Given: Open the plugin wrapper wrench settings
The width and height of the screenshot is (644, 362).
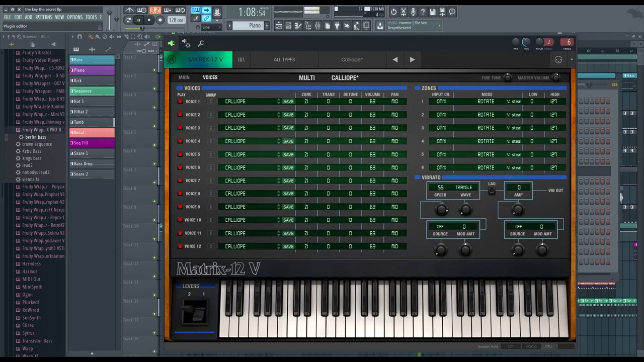Looking at the screenshot, I should (201, 44).
